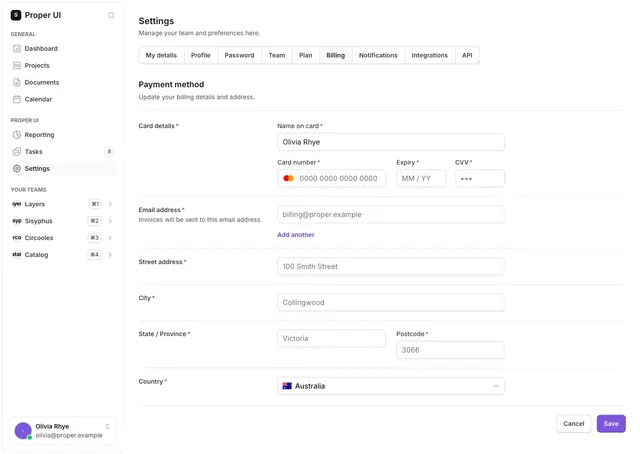Click the Catalog team avatar icon
Screen dimensions: 640x454
[17, 254]
